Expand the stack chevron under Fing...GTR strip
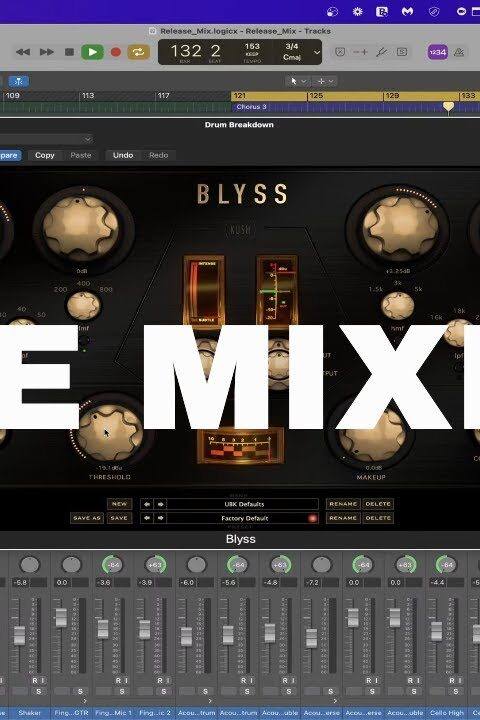Image resolution: width=480 pixels, height=720 pixels. point(85,701)
